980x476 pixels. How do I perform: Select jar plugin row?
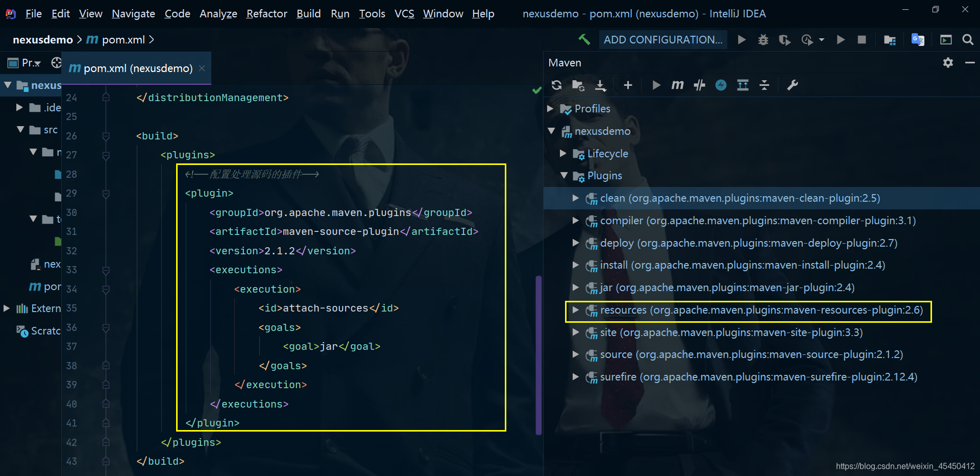click(x=762, y=288)
